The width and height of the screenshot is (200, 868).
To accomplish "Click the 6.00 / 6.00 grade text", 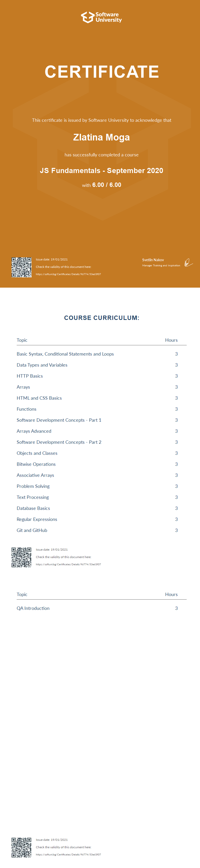I will (107, 185).
